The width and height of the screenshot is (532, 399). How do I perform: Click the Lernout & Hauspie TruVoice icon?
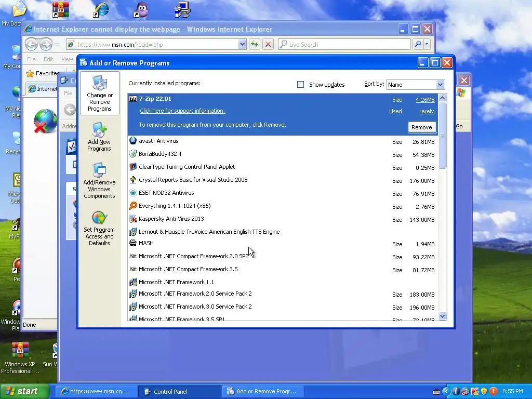(133, 232)
